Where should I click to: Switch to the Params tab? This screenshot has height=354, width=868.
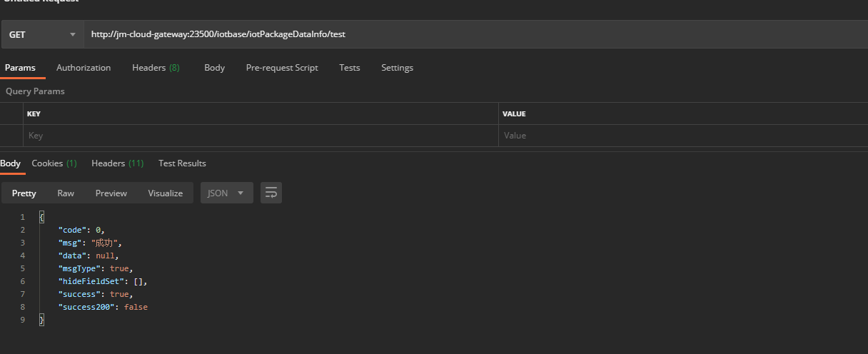click(x=20, y=68)
